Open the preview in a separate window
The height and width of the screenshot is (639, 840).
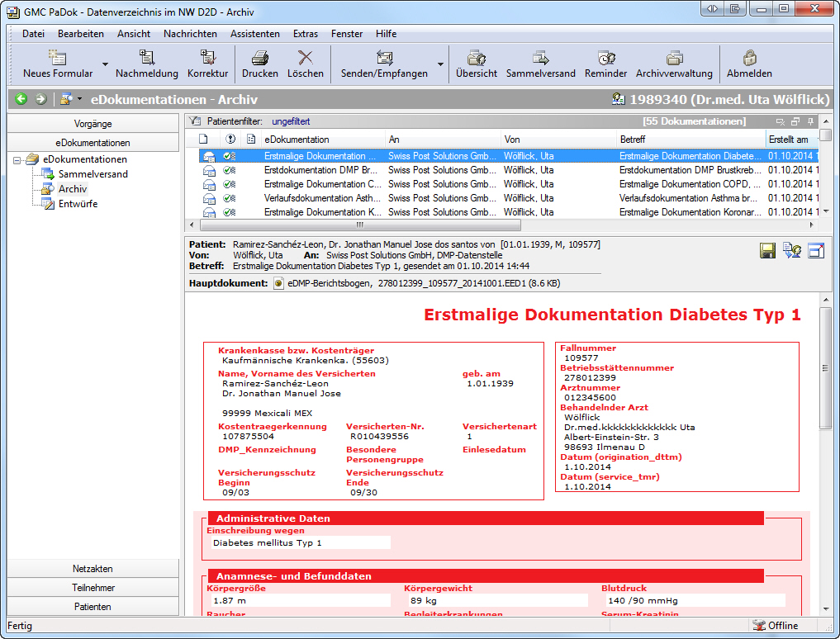click(x=816, y=251)
